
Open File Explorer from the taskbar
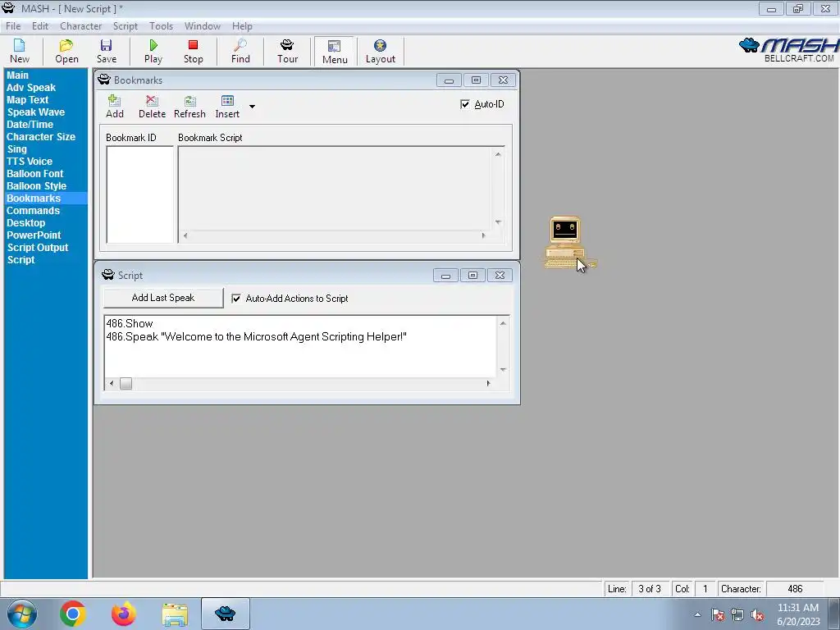pos(175,614)
